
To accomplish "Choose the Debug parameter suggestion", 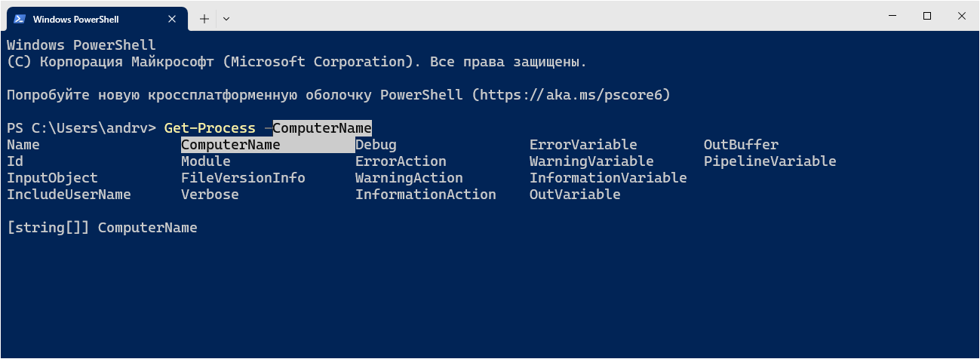I will [x=376, y=145].
